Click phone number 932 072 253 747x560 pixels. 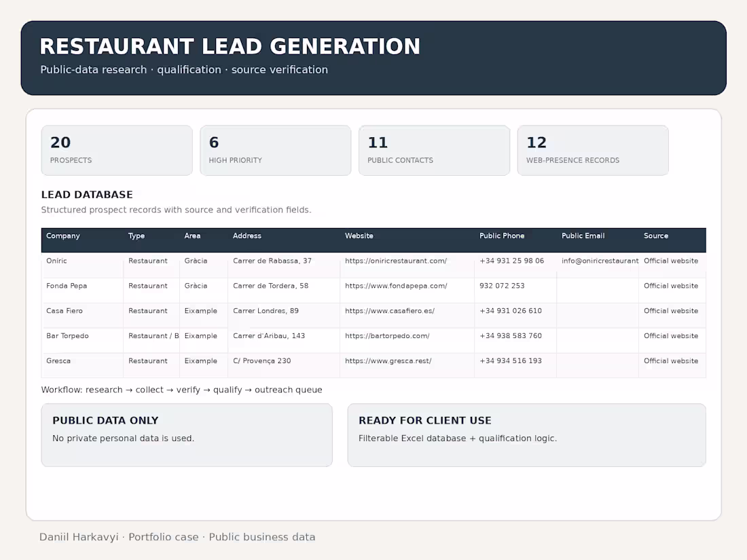[x=502, y=286]
